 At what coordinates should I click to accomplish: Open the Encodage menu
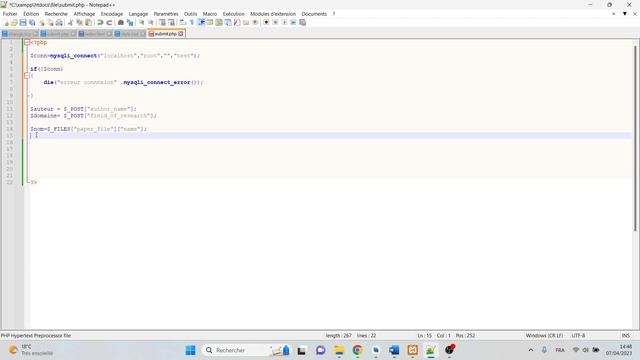pos(111,14)
